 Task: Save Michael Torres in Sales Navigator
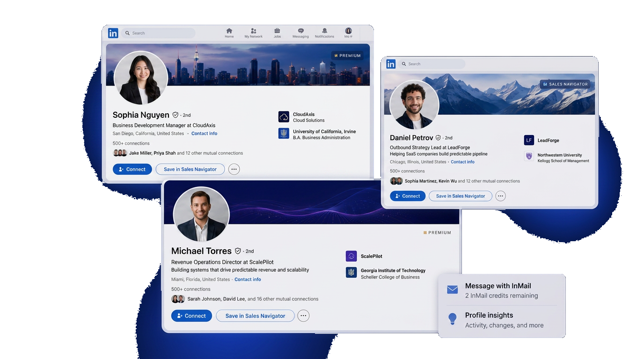tap(255, 316)
